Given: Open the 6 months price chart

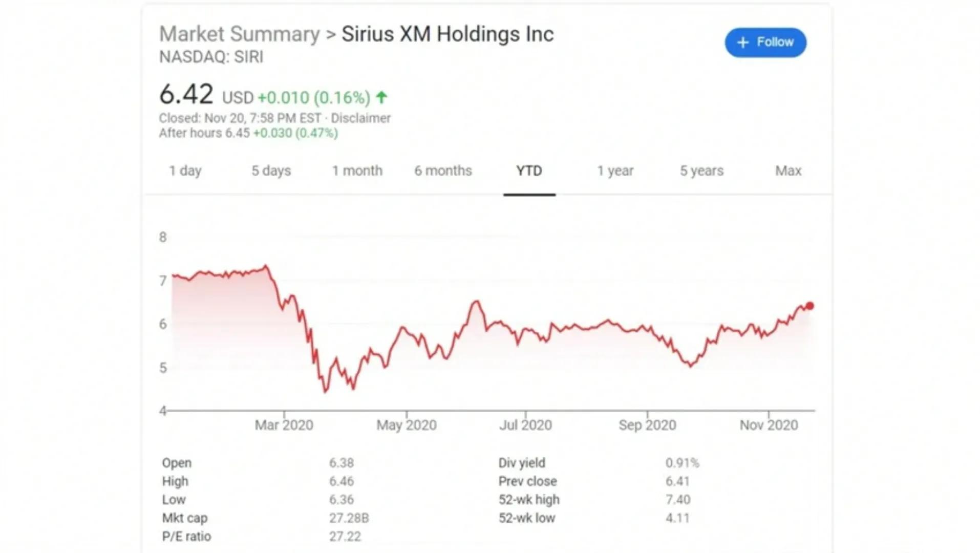Looking at the screenshot, I should pyautogui.click(x=443, y=171).
